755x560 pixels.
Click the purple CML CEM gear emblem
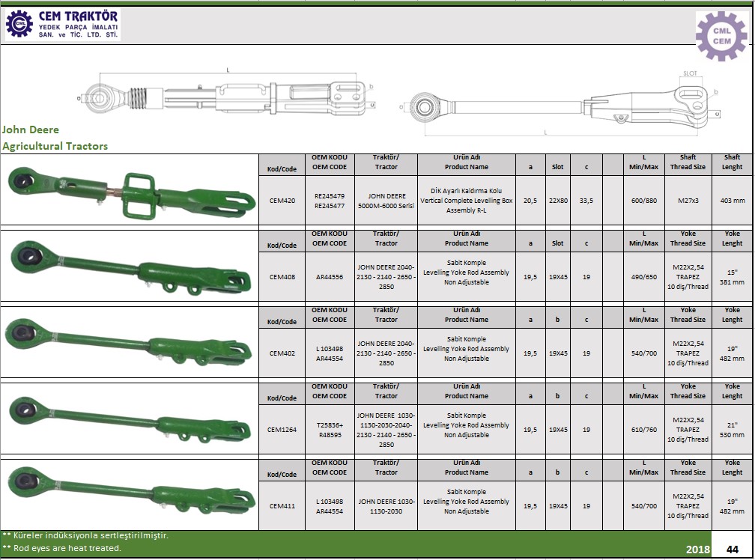coord(721,36)
